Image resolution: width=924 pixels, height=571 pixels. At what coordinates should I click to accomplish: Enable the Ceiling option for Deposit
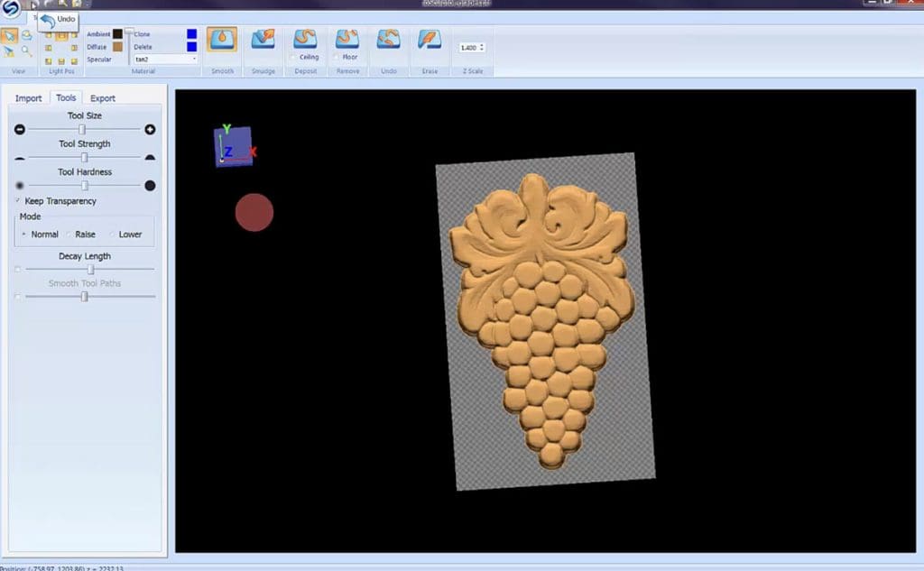293,57
